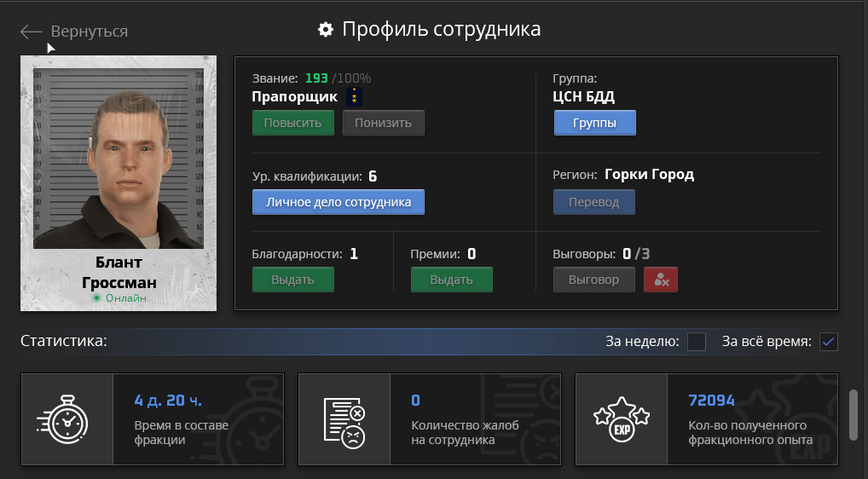Viewport: 868px width, 479px height.
Task: Click Выдать under Премии
Action: 451,280
